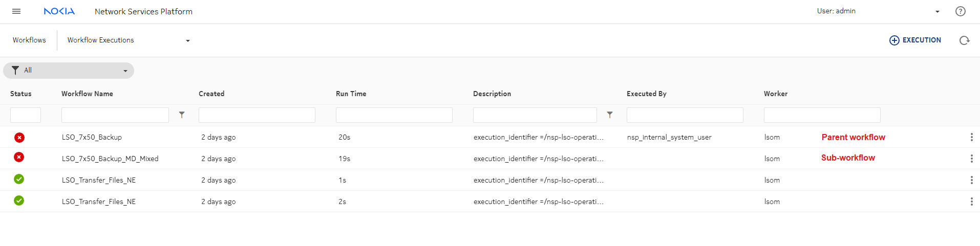This screenshot has height=246, width=980.
Task: Open more actions for last LSO_Transfer_Files_NE row
Action: click(971, 202)
